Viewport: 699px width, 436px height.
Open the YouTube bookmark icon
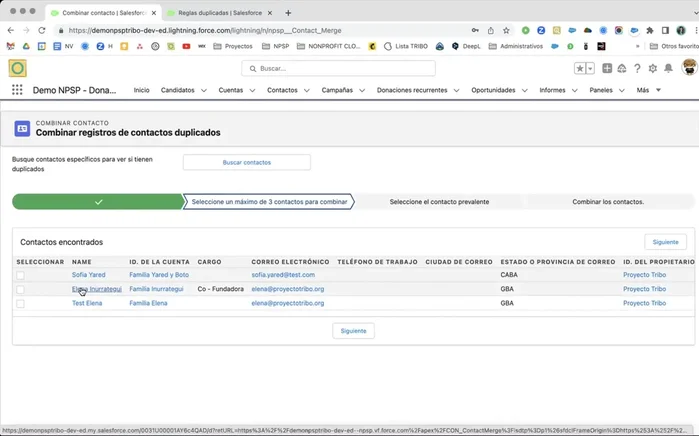pos(186,46)
